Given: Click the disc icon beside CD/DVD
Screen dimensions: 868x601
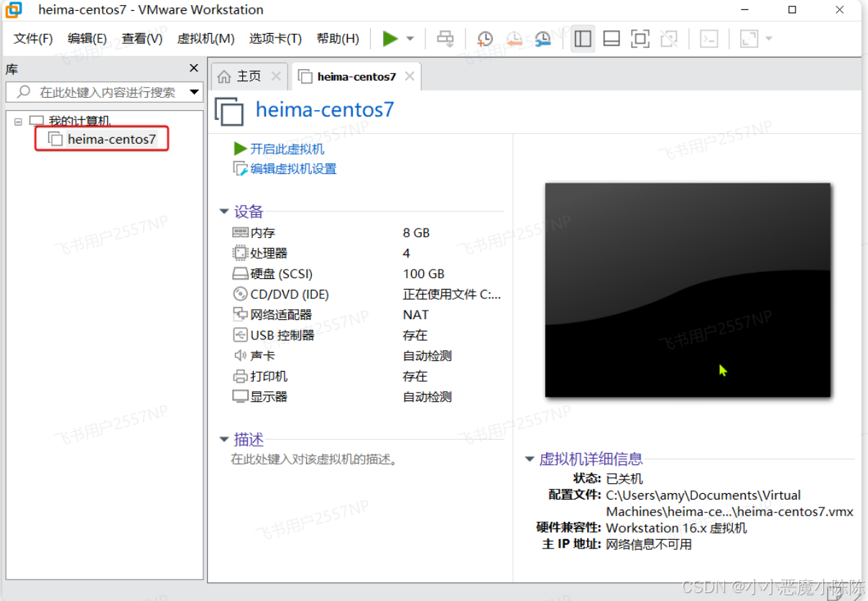Looking at the screenshot, I should point(240,294).
